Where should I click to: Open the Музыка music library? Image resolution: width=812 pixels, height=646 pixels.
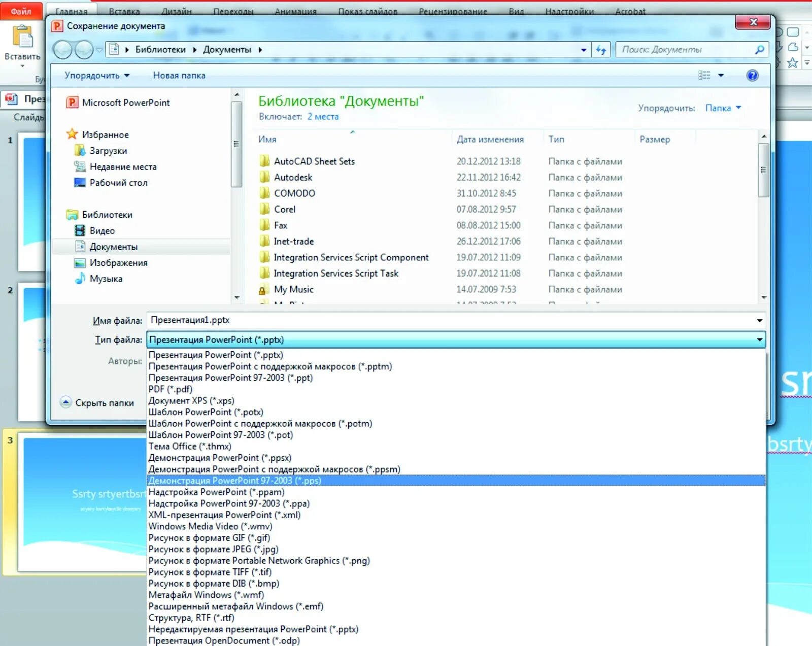coord(98,279)
